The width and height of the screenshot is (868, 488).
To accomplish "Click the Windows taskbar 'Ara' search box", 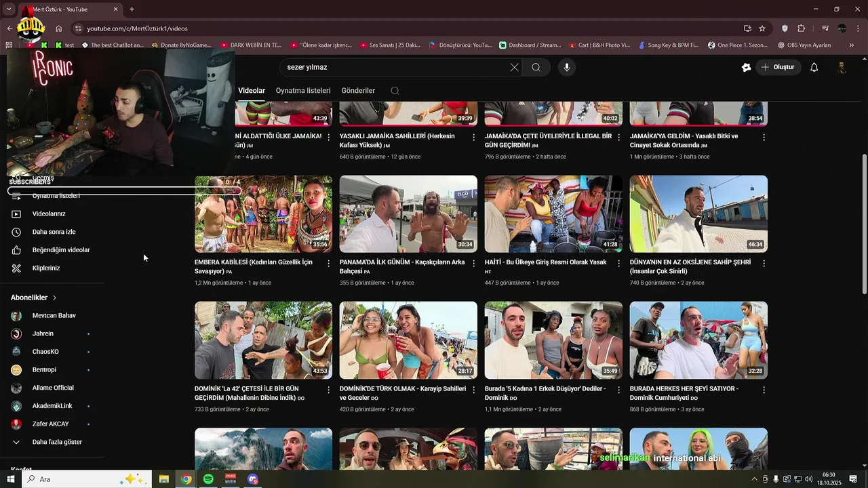I will [x=87, y=479].
